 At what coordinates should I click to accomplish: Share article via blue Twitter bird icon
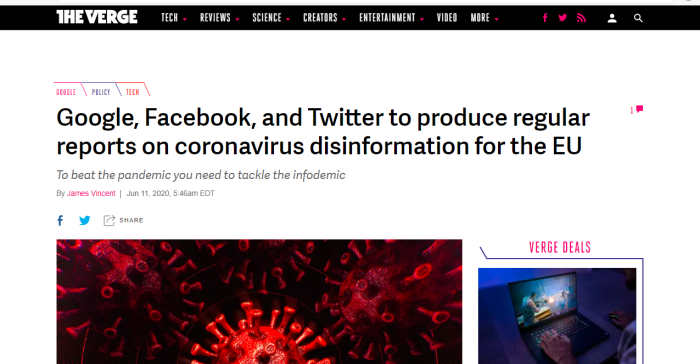click(x=84, y=220)
